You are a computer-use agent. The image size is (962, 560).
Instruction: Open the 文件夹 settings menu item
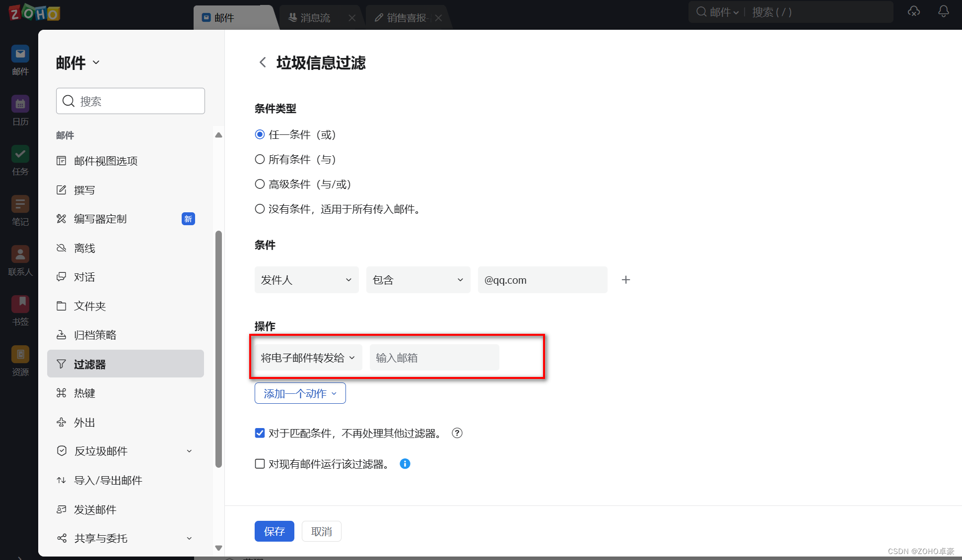(x=90, y=306)
